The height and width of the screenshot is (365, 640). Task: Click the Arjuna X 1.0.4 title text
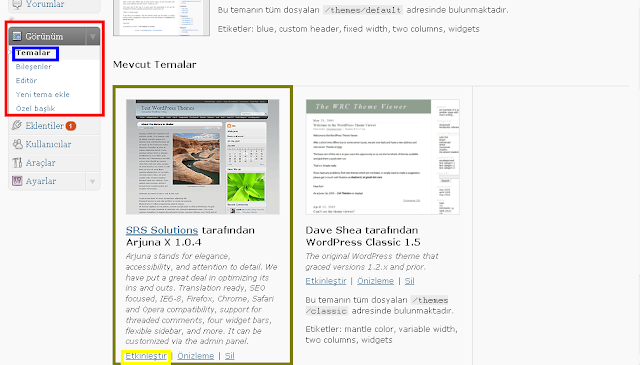164,242
